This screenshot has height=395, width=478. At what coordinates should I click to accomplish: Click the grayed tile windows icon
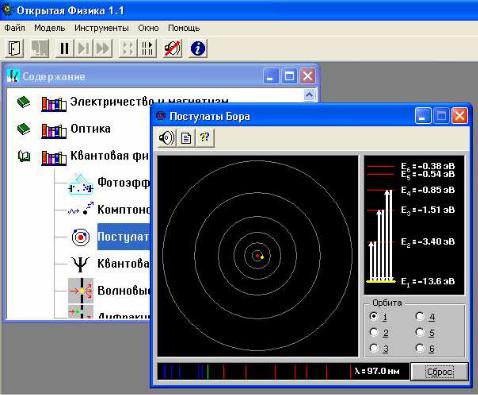click(x=128, y=49)
